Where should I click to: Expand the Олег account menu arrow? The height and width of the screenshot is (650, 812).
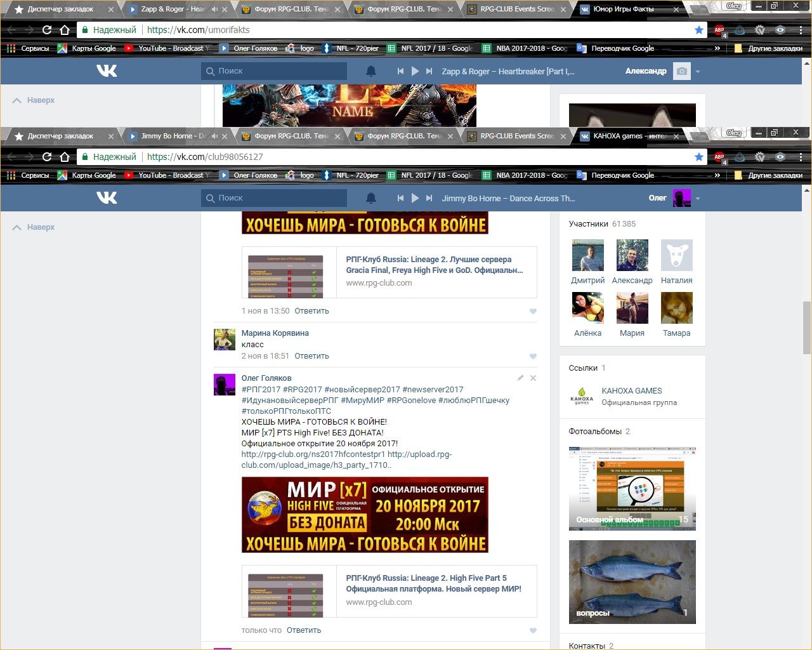[x=698, y=199]
